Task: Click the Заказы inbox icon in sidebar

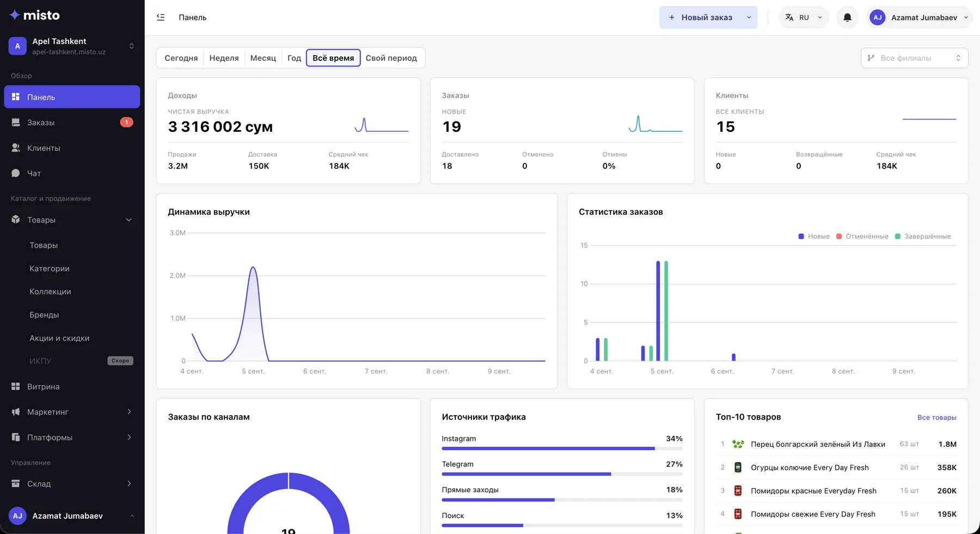Action: tap(16, 123)
